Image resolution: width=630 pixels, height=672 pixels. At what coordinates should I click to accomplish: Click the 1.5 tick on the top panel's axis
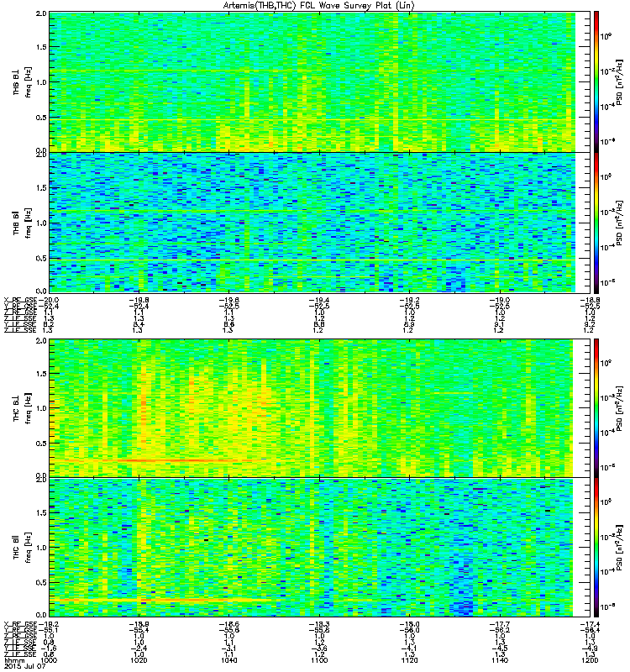(x=41, y=47)
